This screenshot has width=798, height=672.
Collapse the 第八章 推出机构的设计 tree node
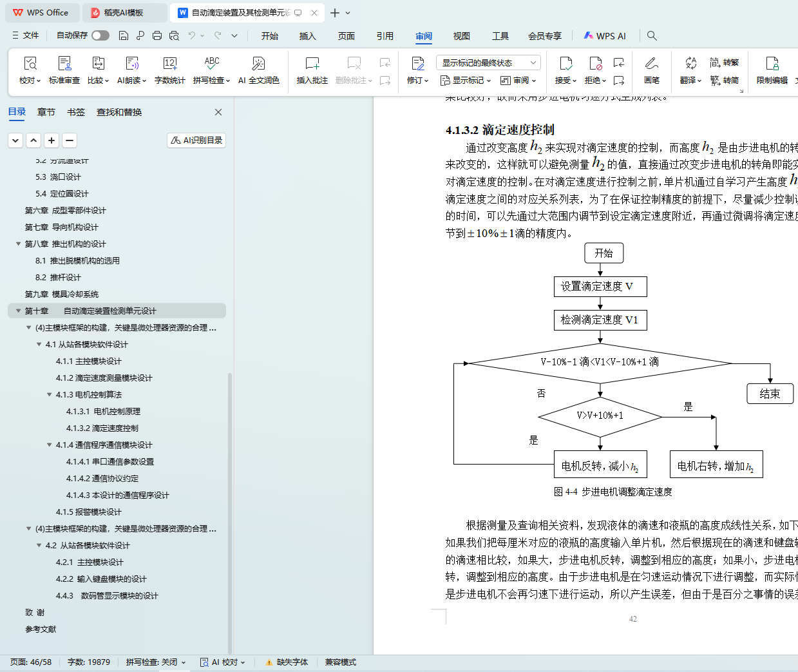point(19,244)
